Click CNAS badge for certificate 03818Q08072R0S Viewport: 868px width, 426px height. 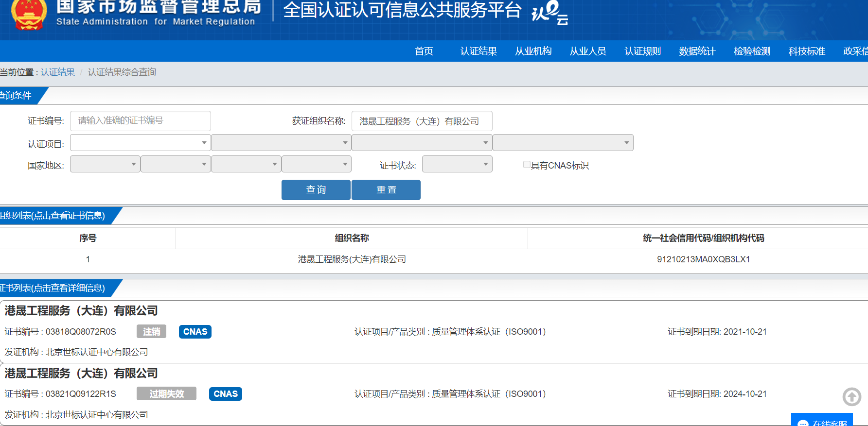click(x=195, y=332)
